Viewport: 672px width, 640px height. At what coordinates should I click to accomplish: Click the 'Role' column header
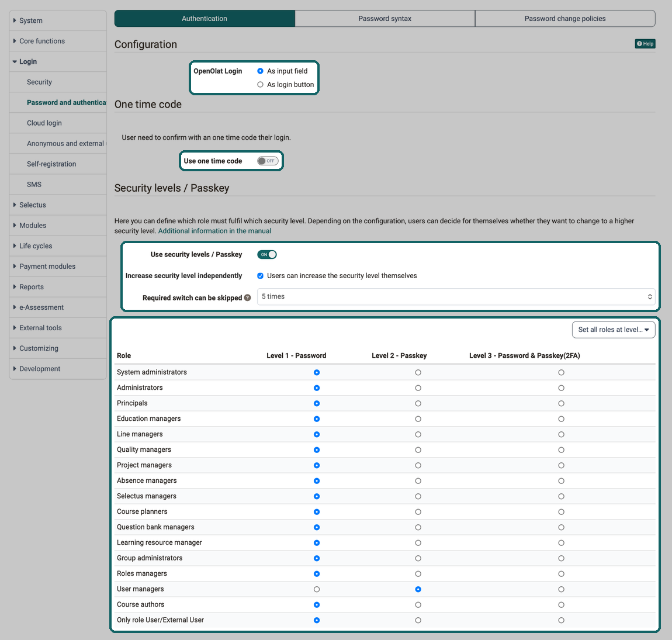(x=124, y=355)
